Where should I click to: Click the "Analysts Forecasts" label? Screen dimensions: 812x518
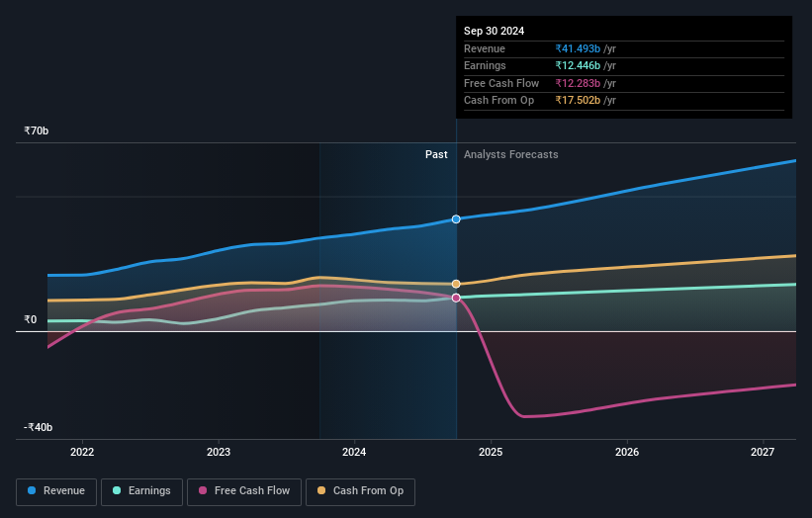click(510, 155)
